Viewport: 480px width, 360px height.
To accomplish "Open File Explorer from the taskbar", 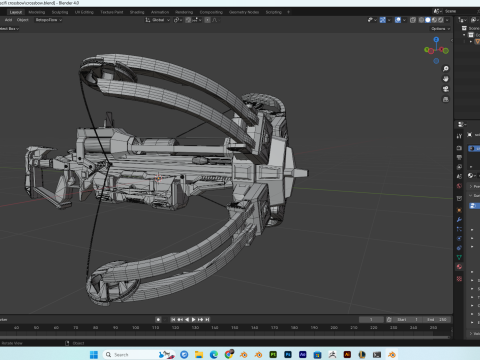I will (199, 355).
